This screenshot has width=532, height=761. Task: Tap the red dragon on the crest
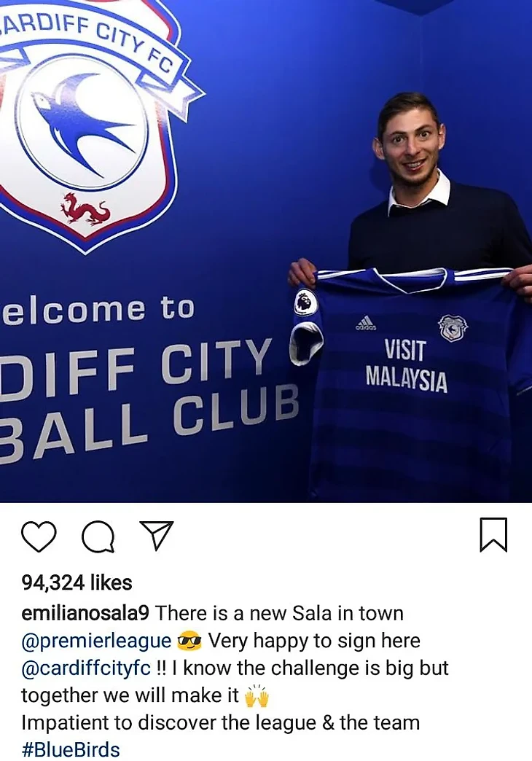(x=85, y=210)
